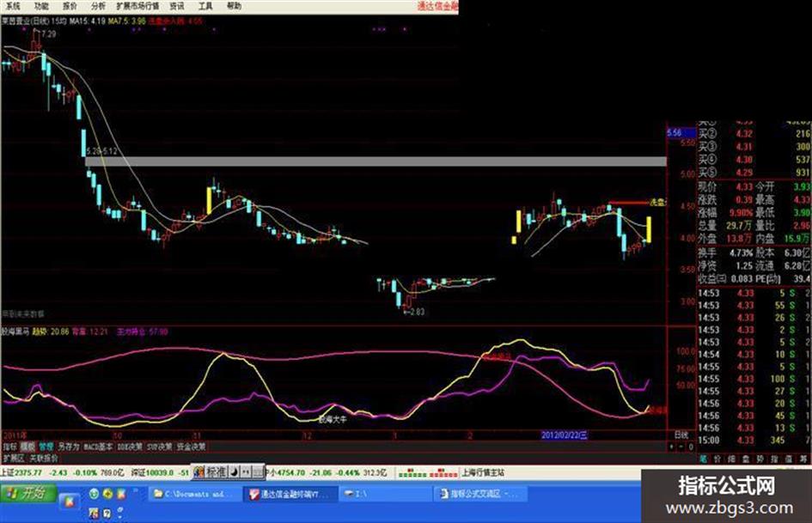Select the 价 tab in the quote panel
The height and width of the screenshot is (523, 812).
pos(717,459)
